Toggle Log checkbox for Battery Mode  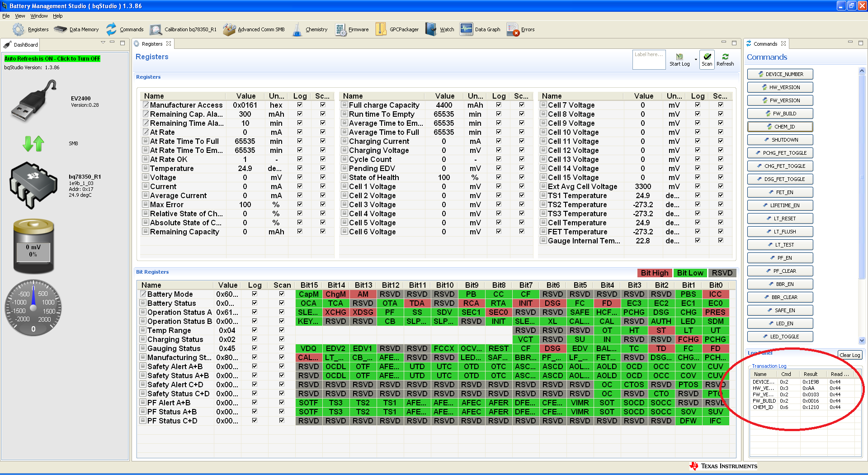(255, 294)
